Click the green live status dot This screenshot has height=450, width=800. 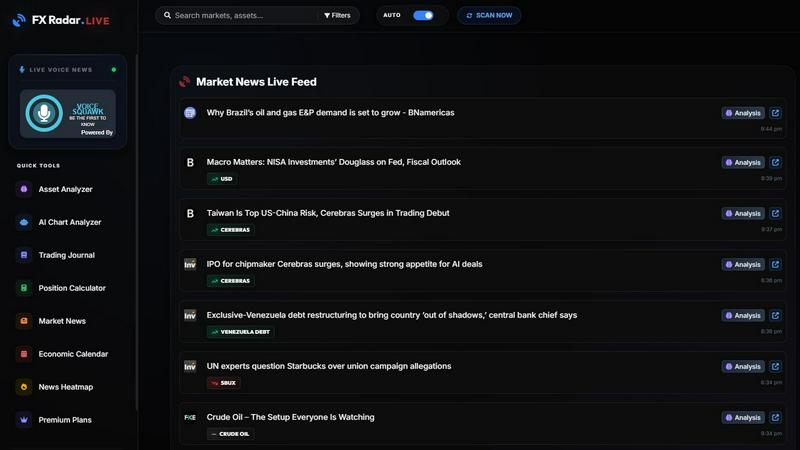point(114,69)
